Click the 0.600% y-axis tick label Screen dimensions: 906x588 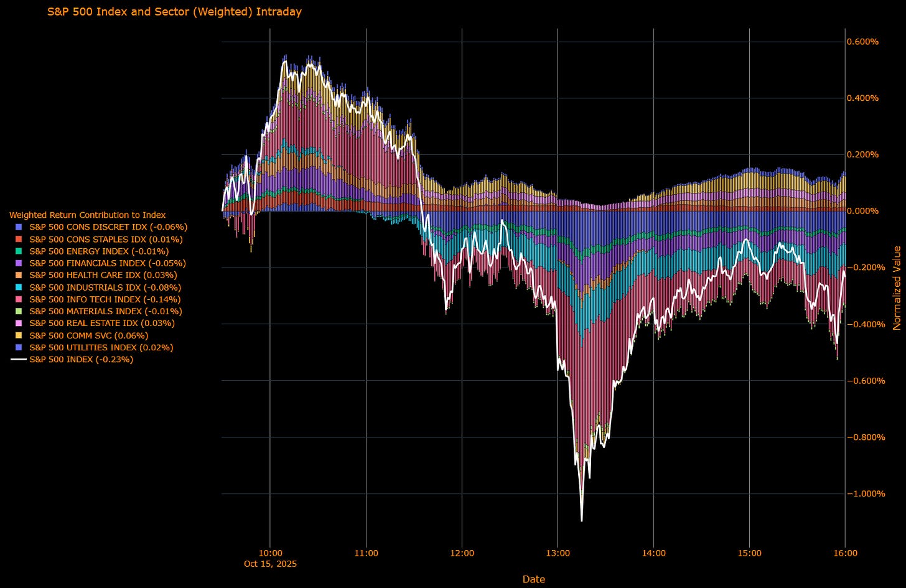[x=862, y=42]
